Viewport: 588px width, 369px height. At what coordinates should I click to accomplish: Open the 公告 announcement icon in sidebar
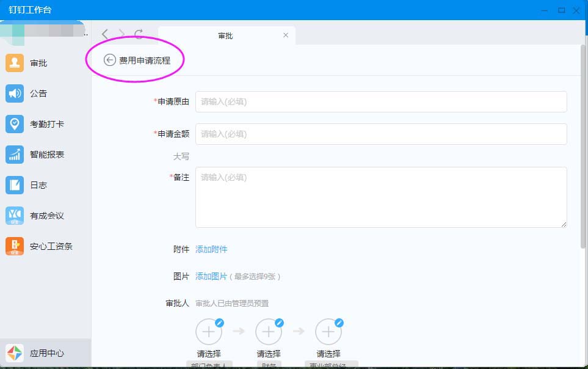(15, 93)
